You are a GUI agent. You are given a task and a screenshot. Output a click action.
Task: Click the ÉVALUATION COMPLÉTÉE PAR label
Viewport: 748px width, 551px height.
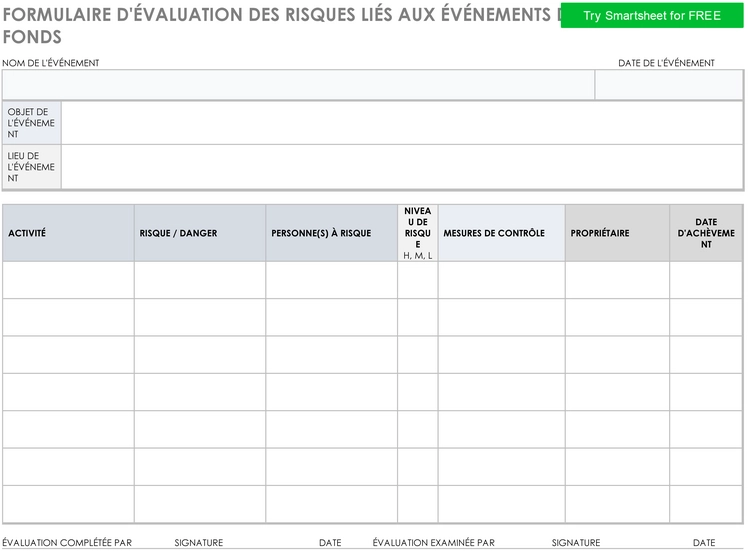[67, 542]
